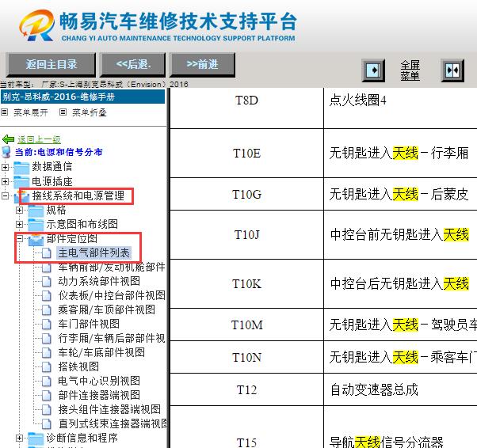Screen dimensions: 477x448
Task: Click 菜单展开 to expand all menus
Action: (31, 112)
